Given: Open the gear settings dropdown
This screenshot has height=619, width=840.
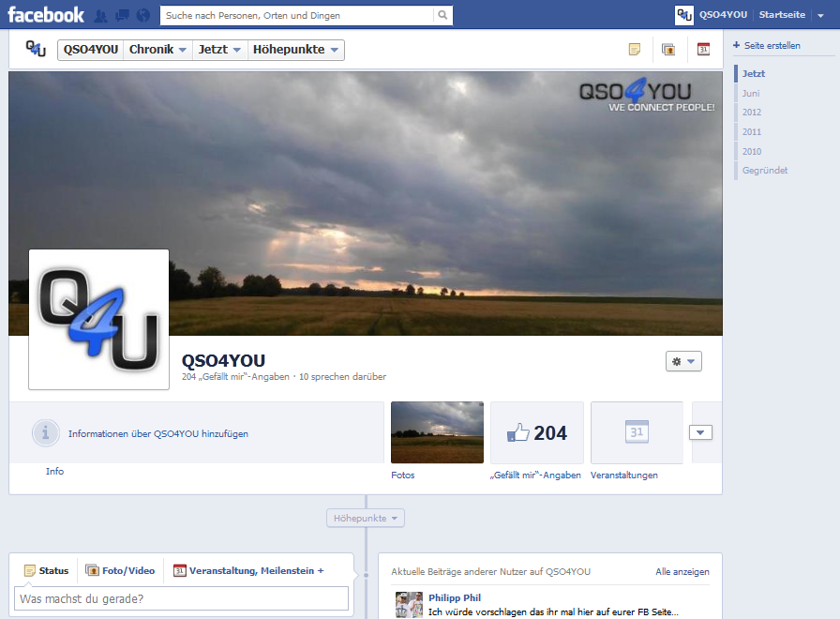Looking at the screenshot, I should [683, 361].
